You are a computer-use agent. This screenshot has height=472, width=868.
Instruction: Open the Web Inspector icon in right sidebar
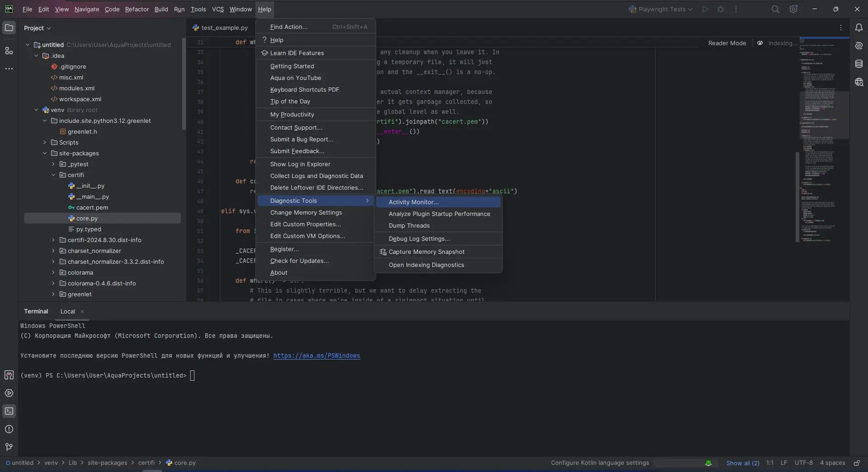coord(859,82)
